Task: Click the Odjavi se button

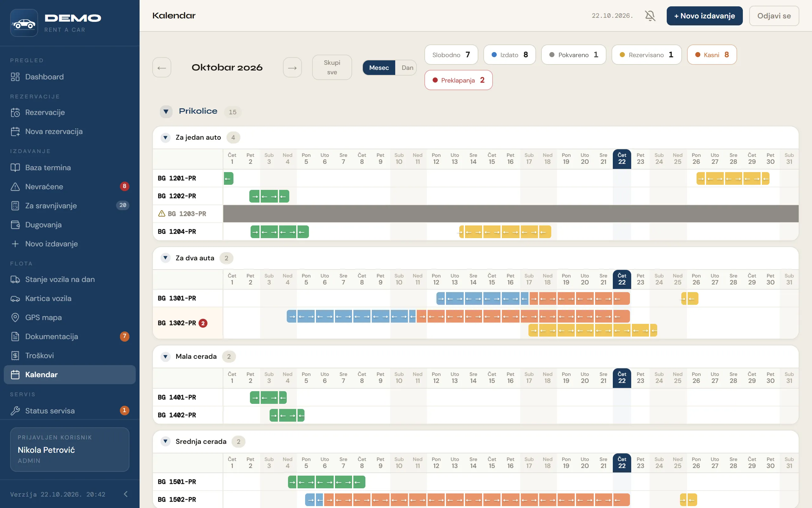Action: (774, 16)
